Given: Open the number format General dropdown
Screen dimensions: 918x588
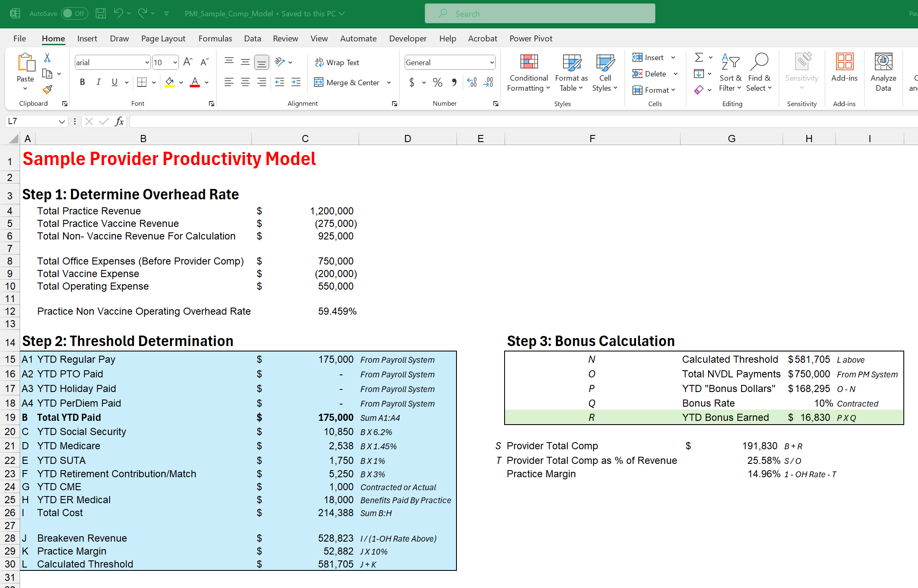Looking at the screenshot, I should click(x=492, y=62).
